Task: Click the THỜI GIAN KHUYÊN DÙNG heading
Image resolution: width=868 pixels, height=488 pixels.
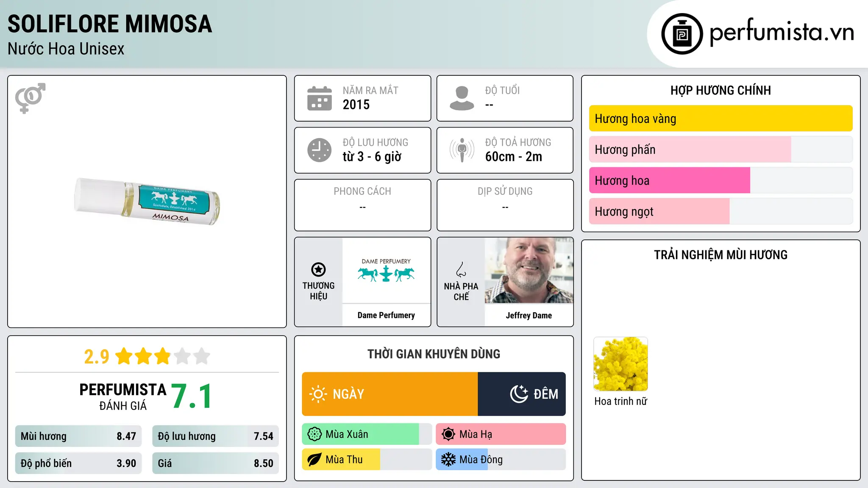Action: tap(434, 354)
